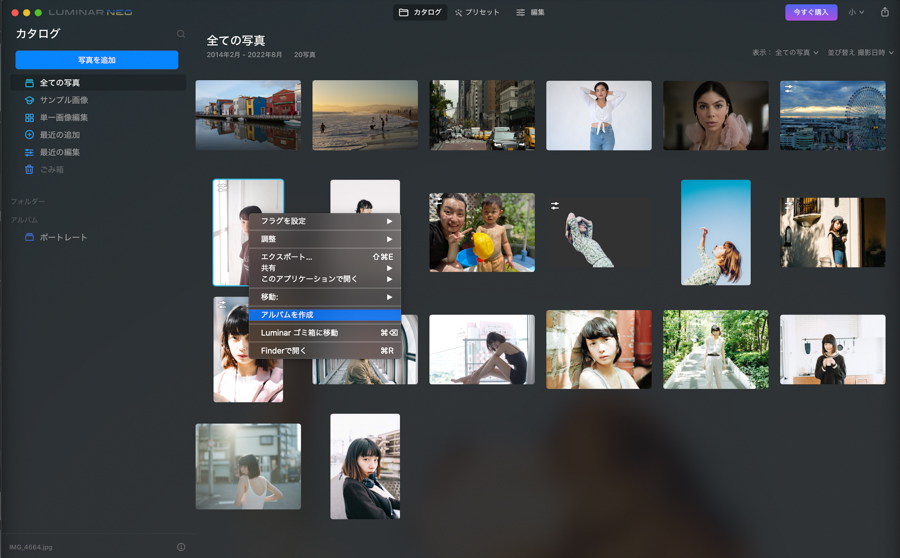900x558 pixels.
Task: Select 単一画像編集 in the sidebar
Action: click(63, 118)
